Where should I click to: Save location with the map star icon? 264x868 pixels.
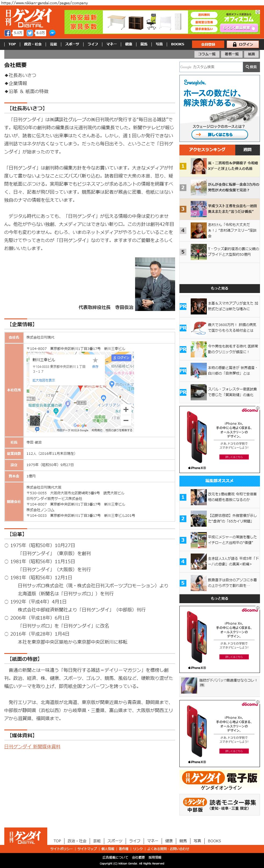pyautogui.click(x=95, y=360)
